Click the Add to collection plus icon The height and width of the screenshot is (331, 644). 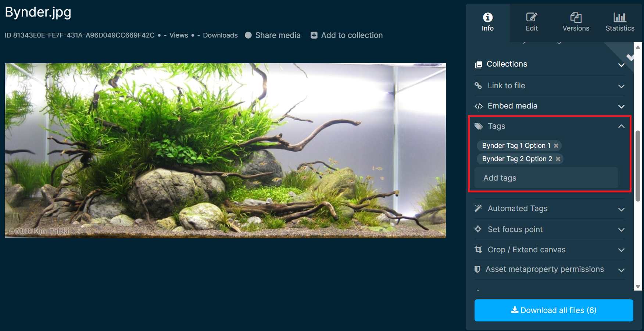pos(314,35)
